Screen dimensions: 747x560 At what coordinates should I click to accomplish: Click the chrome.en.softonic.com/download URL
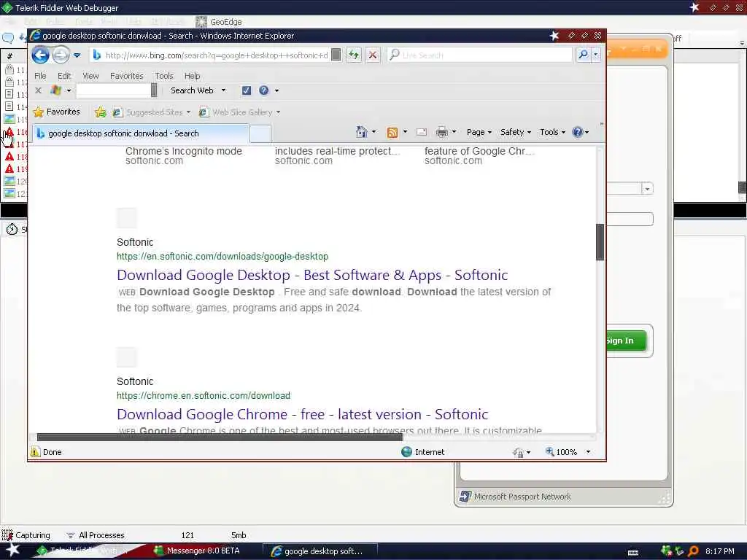coord(204,395)
